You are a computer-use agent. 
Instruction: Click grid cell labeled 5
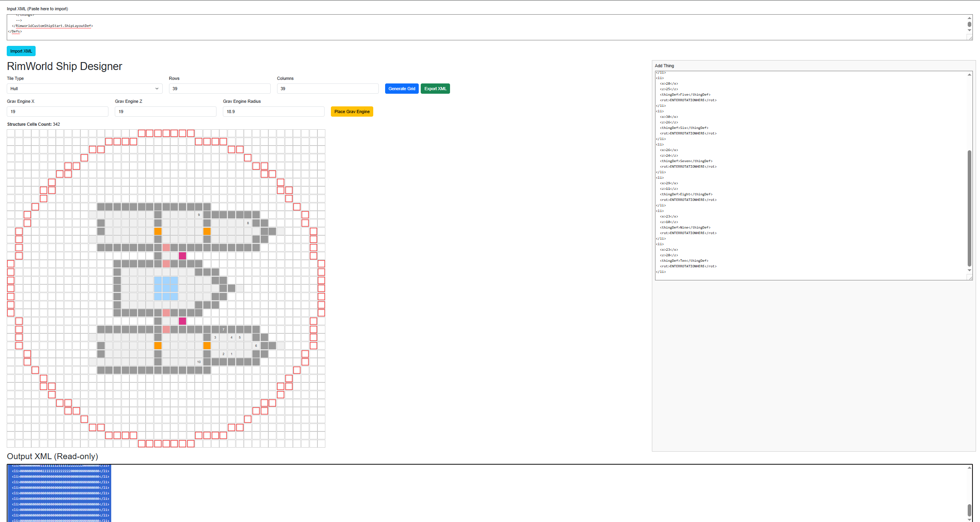click(x=239, y=337)
